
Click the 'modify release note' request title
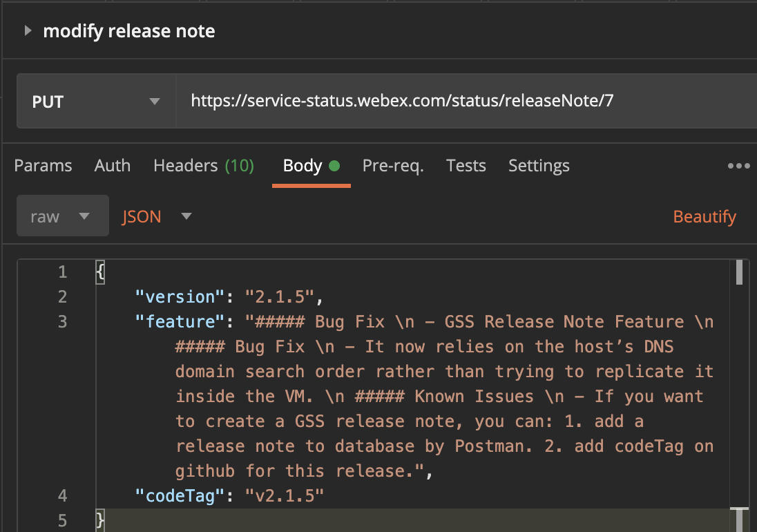click(129, 31)
